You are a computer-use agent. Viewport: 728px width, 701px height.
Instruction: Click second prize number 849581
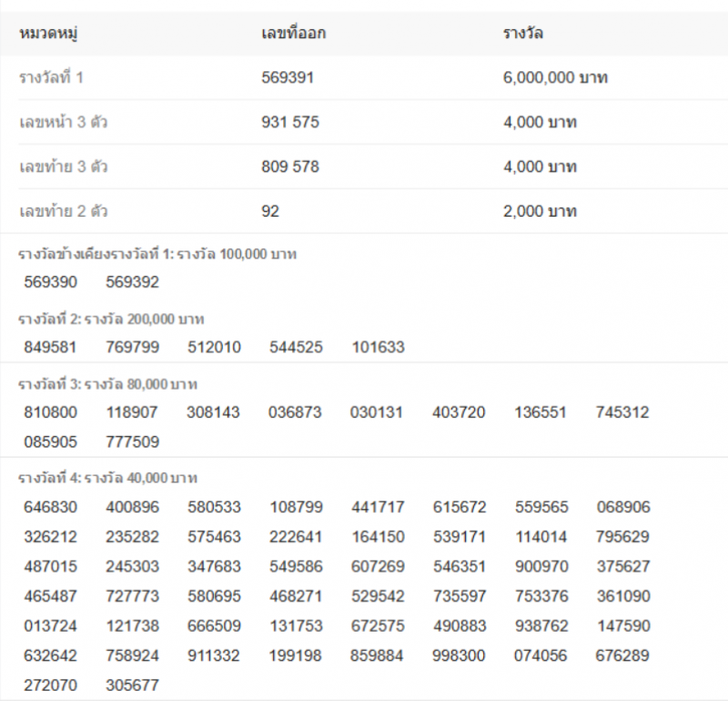tap(51, 347)
